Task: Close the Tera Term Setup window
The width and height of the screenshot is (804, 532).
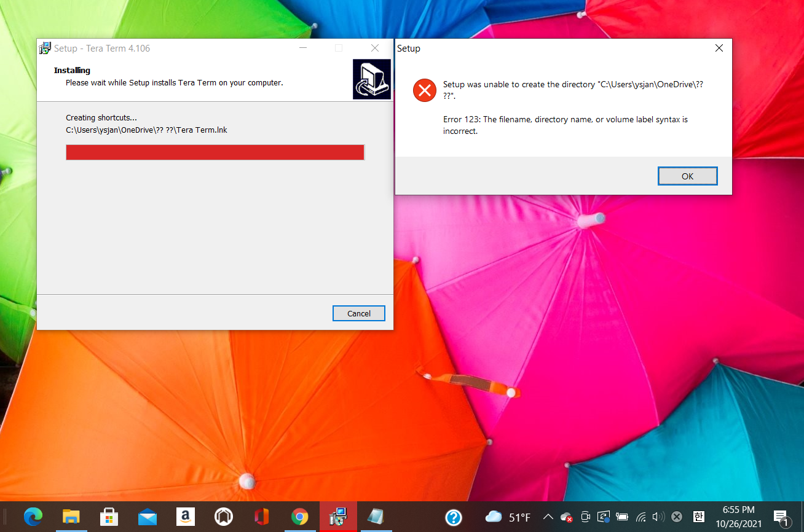Action: (x=375, y=48)
